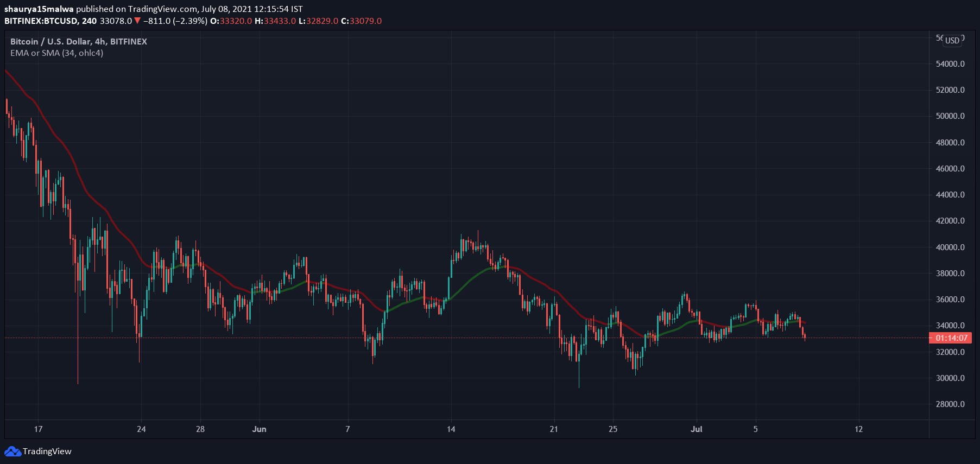Click the 54000.0 price axis label
This screenshot has height=464, width=980.
[950, 64]
